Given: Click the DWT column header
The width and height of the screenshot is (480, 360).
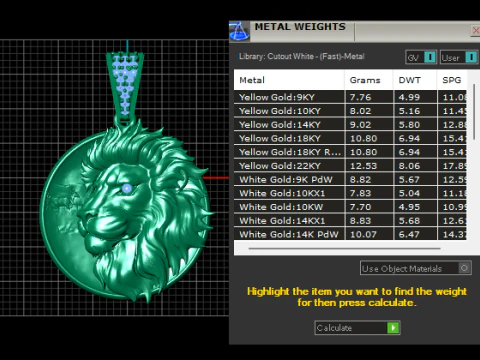Looking at the screenshot, I should point(415,80).
